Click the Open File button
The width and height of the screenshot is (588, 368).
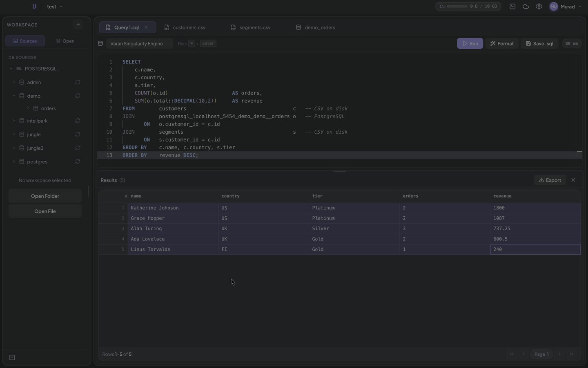tap(45, 211)
